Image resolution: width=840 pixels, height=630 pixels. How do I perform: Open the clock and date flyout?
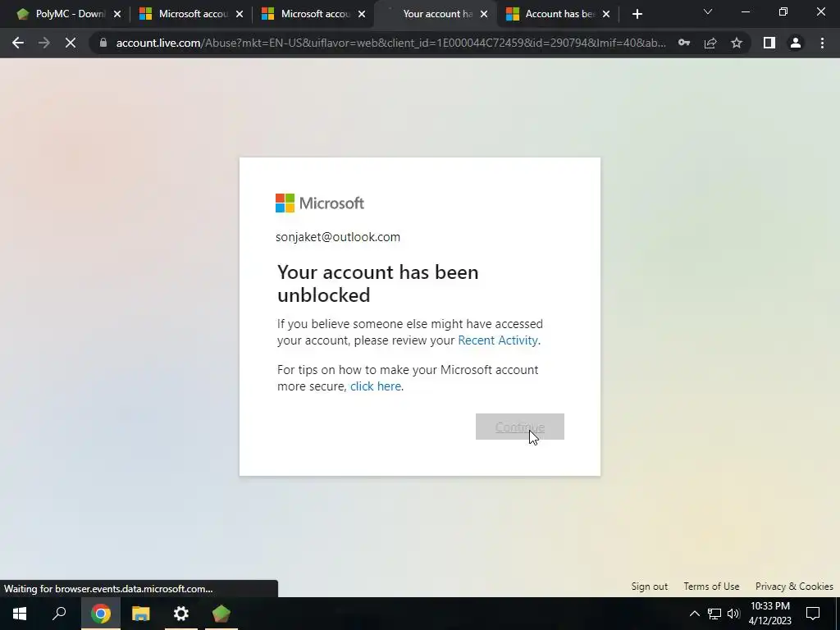(769, 614)
